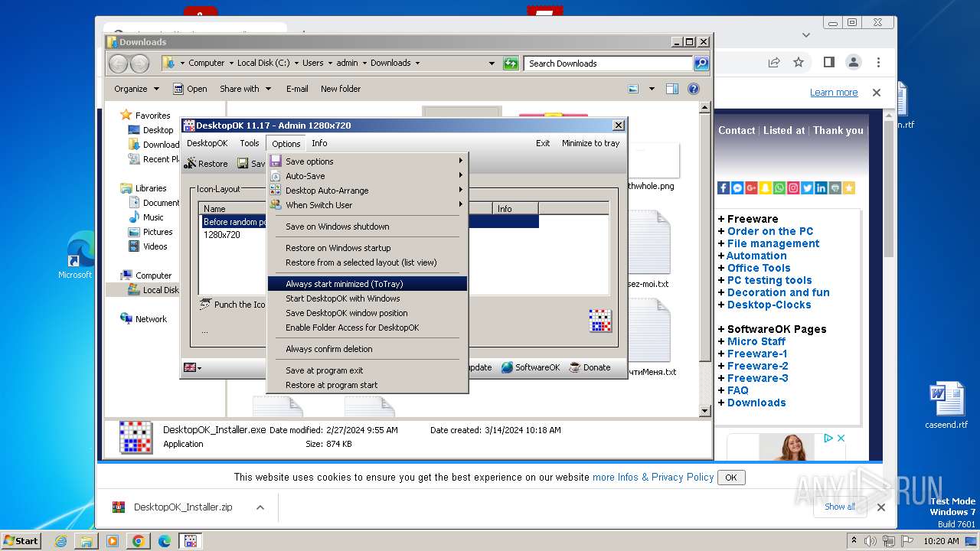Open the Info menu in DesktopOK

[319, 143]
